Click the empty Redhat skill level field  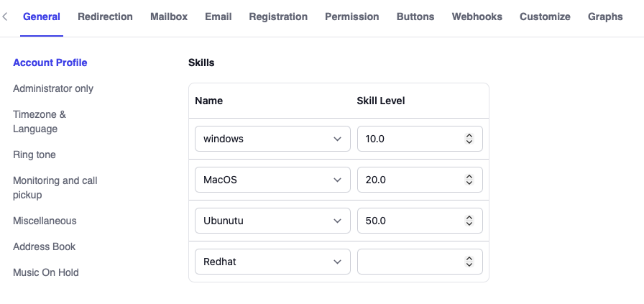click(411, 262)
